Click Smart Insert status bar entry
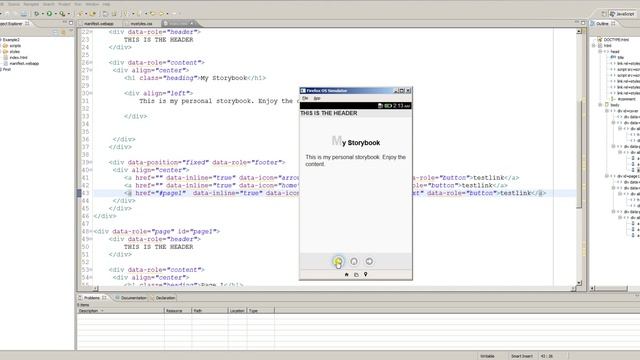 522,356
